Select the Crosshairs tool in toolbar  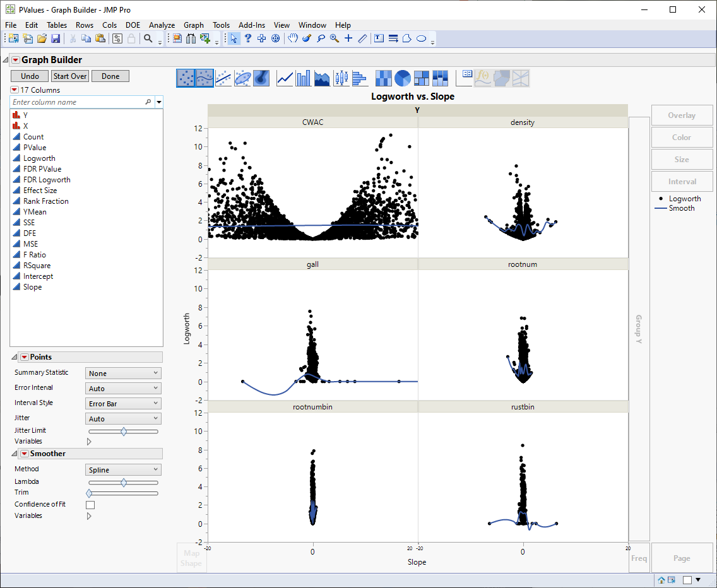click(348, 38)
